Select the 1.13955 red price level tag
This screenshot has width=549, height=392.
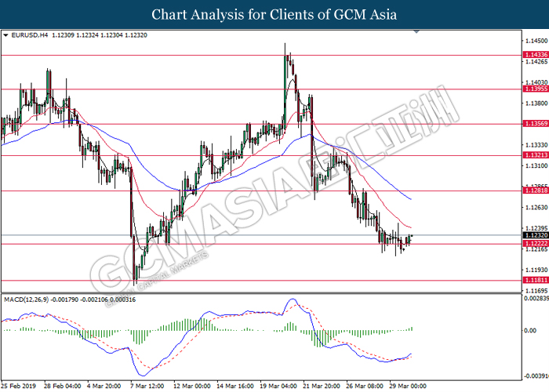[536, 89]
